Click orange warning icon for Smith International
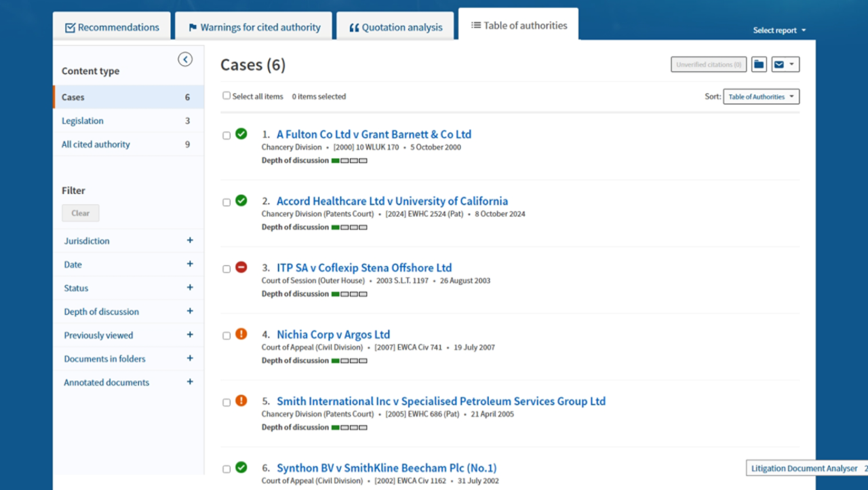The height and width of the screenshot is (490, 868). pos(241,401)
